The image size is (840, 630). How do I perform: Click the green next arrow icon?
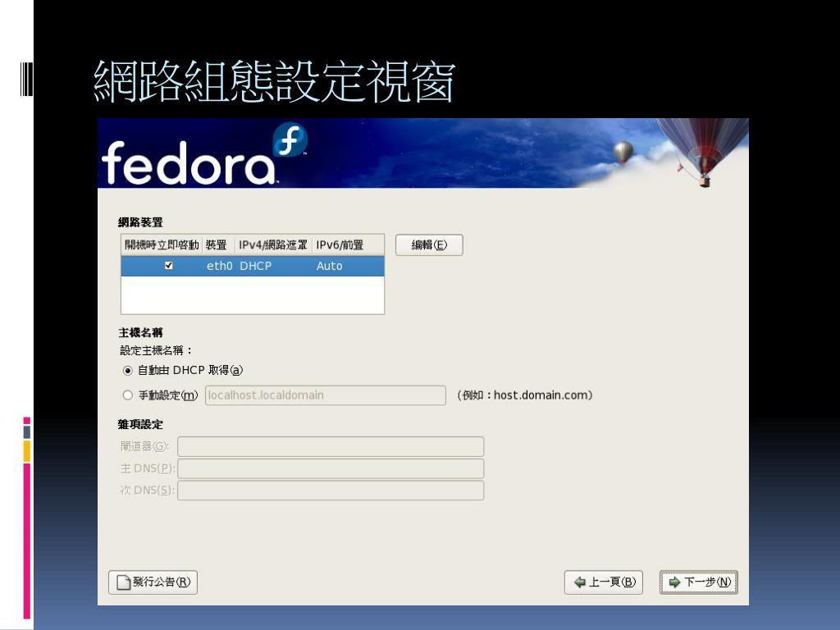pos(674,582)
